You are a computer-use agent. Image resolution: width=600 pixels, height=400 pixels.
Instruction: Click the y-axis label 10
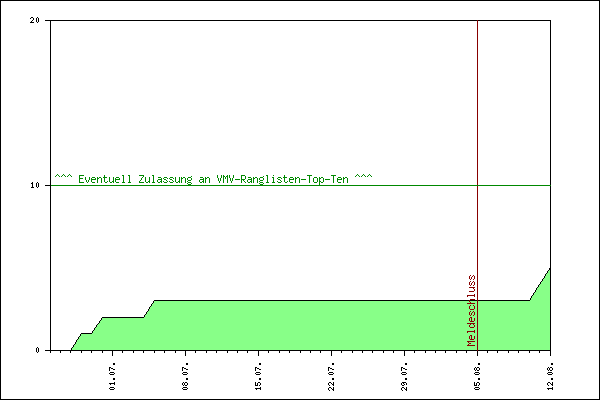35,185
